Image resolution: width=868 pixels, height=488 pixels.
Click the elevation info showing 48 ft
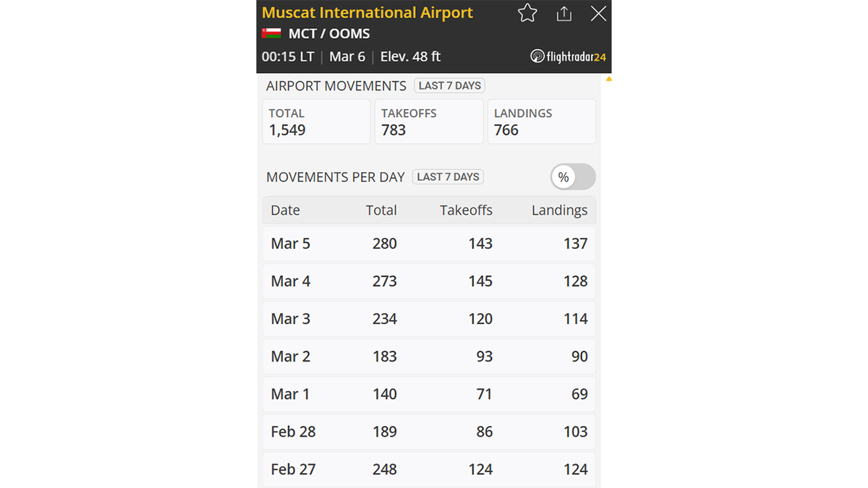coord(410,56)
